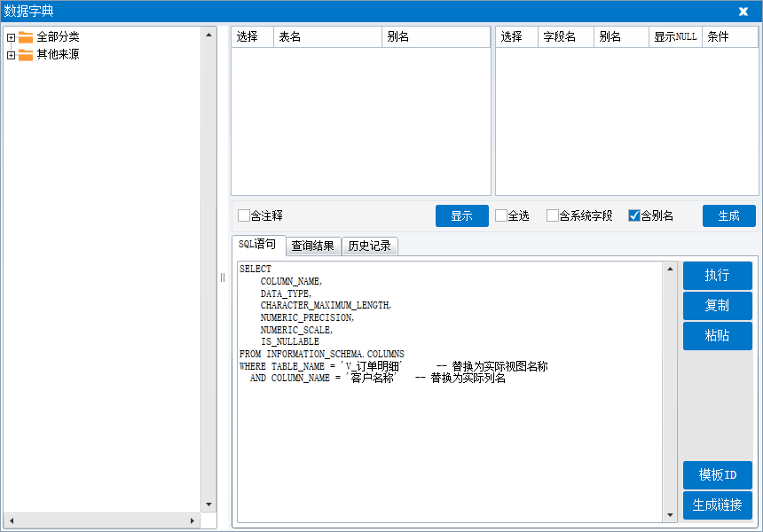The image size is (763, 532).
Task: Click the 全部分类 folder icon
Action: click(26, 37)
